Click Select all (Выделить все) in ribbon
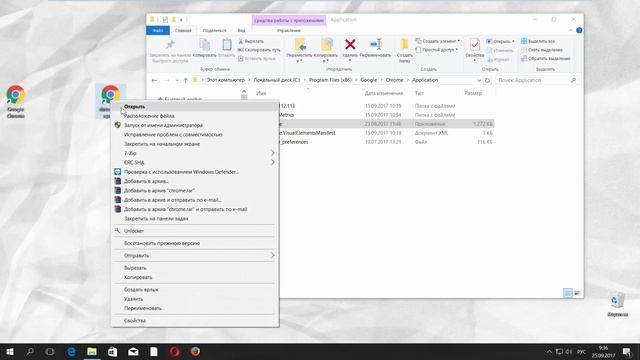This screenshot has width=640, height=360. click(538, 41)
